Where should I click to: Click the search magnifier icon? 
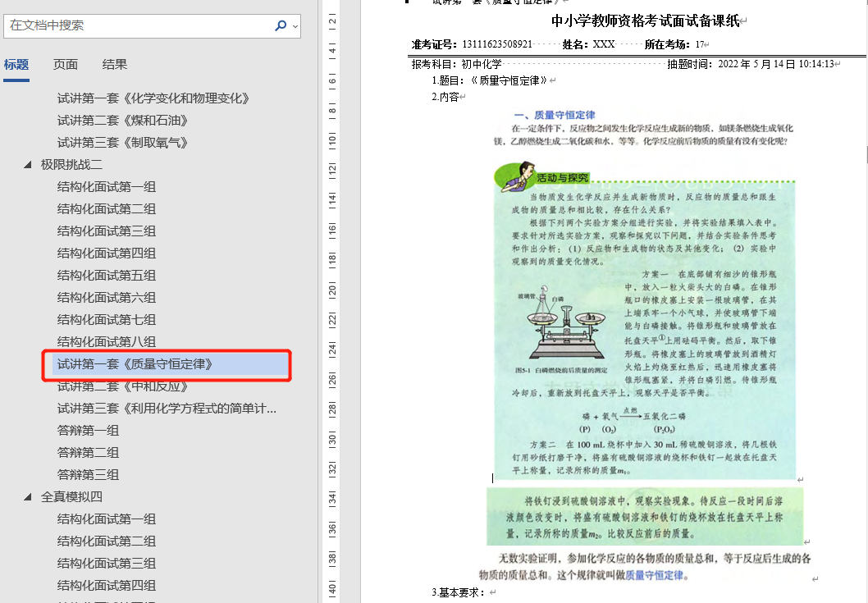pos(281,25)
